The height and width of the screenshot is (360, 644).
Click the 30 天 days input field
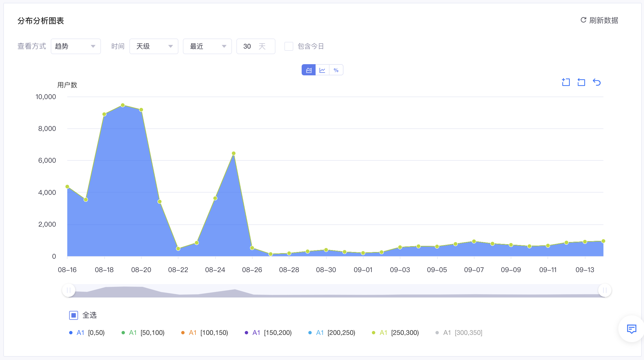(256, 46)
